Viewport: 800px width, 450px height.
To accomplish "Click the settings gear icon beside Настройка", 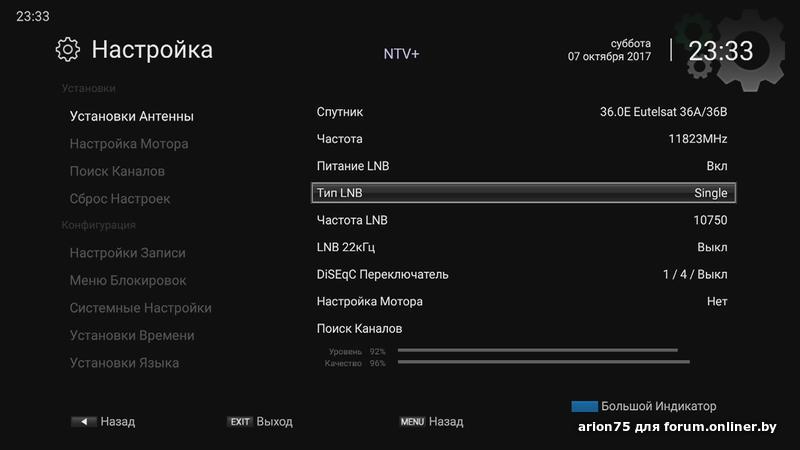I will tap(67, 50).
